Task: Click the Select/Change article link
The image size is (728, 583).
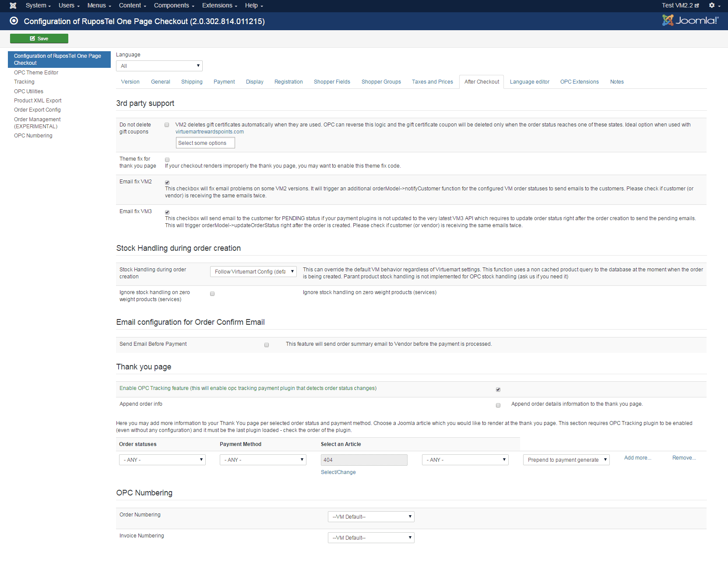Action: coord(338,472)
